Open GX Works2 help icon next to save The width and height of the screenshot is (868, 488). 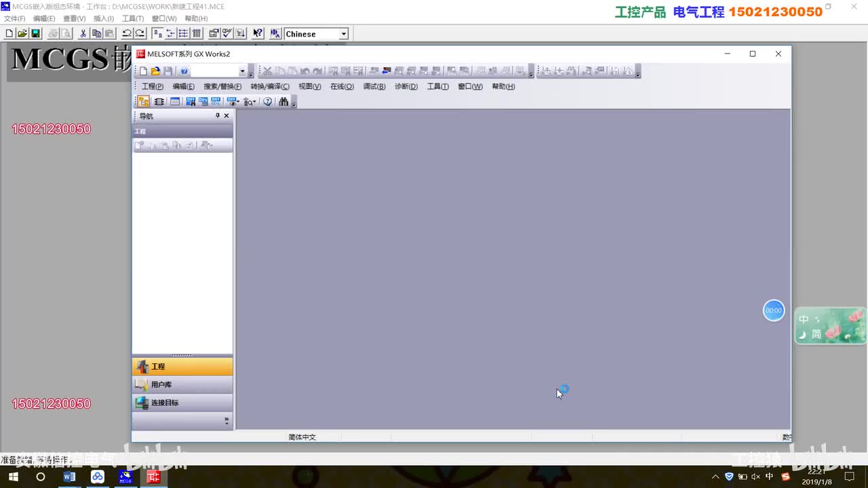pyautogui.click(x=184, y=71)
